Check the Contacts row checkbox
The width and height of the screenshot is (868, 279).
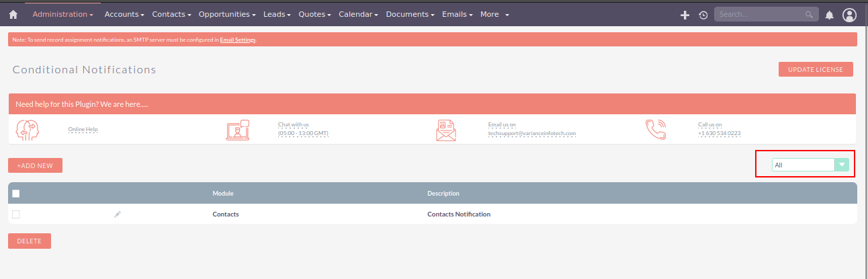click(x=16, y=214)
